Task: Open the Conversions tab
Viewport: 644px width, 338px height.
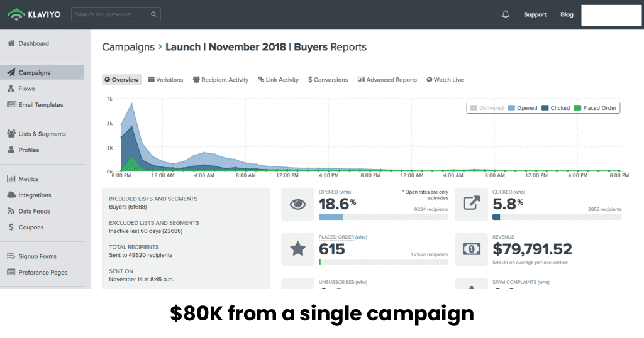Action: [328, 80]
